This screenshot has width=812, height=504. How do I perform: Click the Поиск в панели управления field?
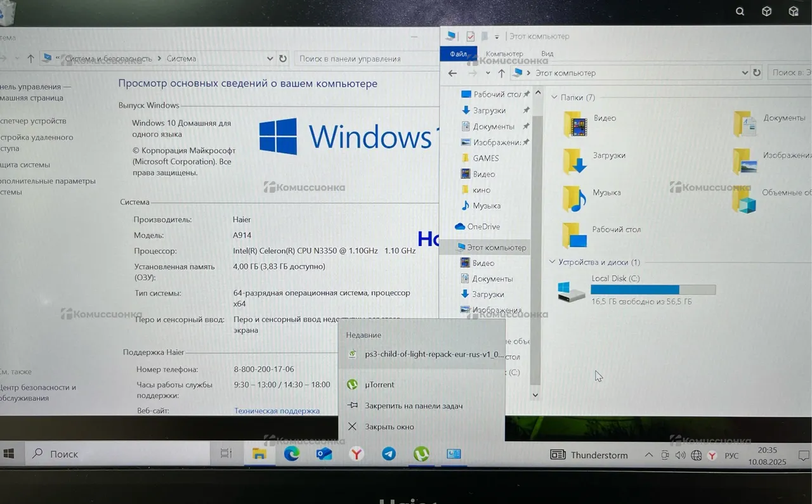tap(365, 58)
